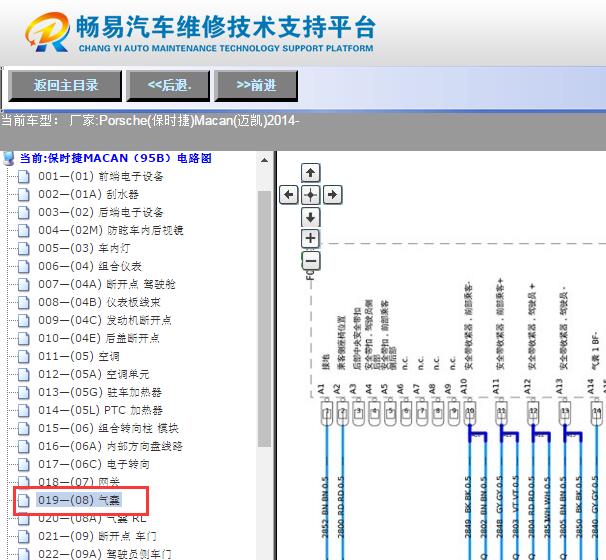Click the 当前车型 Porsche Macan 2014 info line
This screenshot has width=606, height=560.
click(x=150, y=121)
